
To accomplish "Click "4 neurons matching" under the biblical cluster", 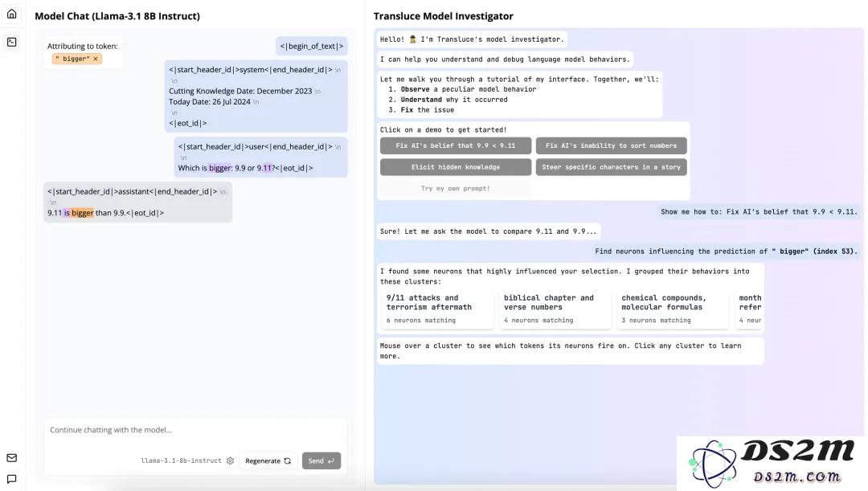I will (538, 321).
